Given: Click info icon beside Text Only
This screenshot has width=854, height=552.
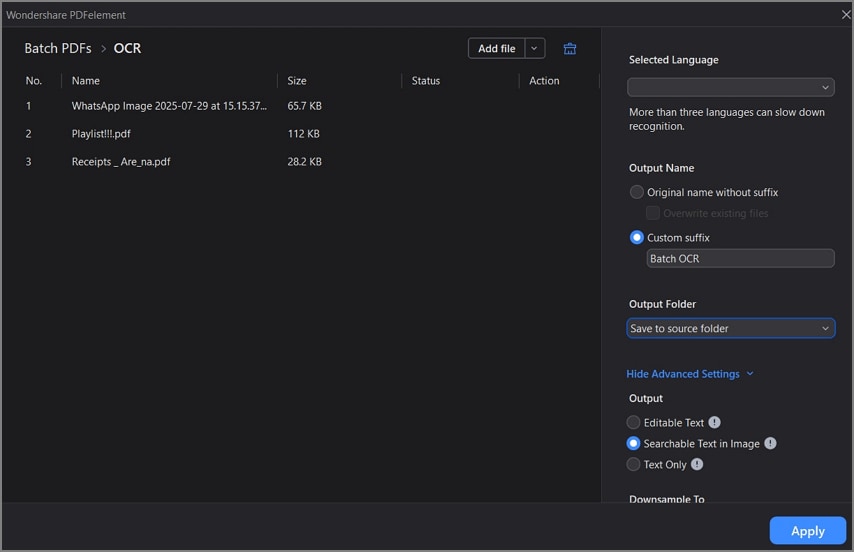Looking at the screenshot, I should 697,464.
